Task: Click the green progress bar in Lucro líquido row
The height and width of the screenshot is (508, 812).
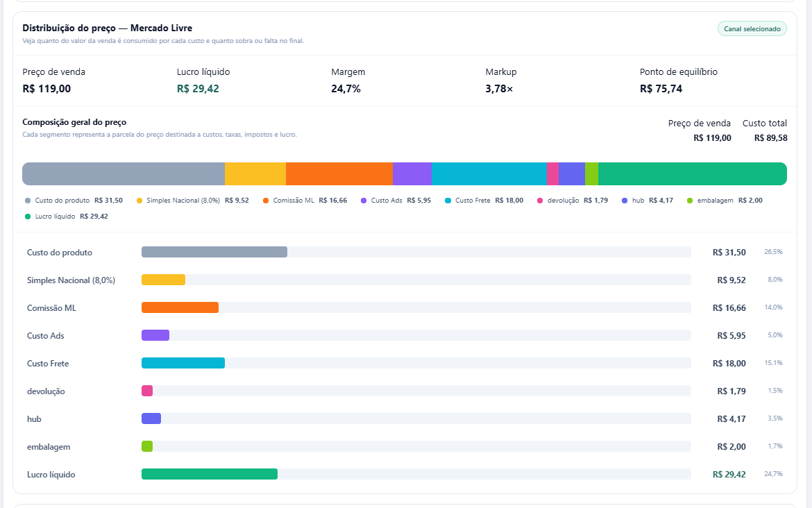Action: click(x=210, y=474)
